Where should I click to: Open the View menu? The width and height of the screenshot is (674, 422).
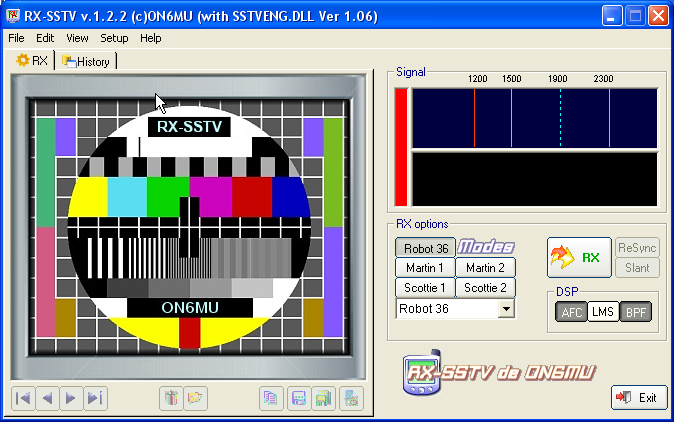pos(77,38)
